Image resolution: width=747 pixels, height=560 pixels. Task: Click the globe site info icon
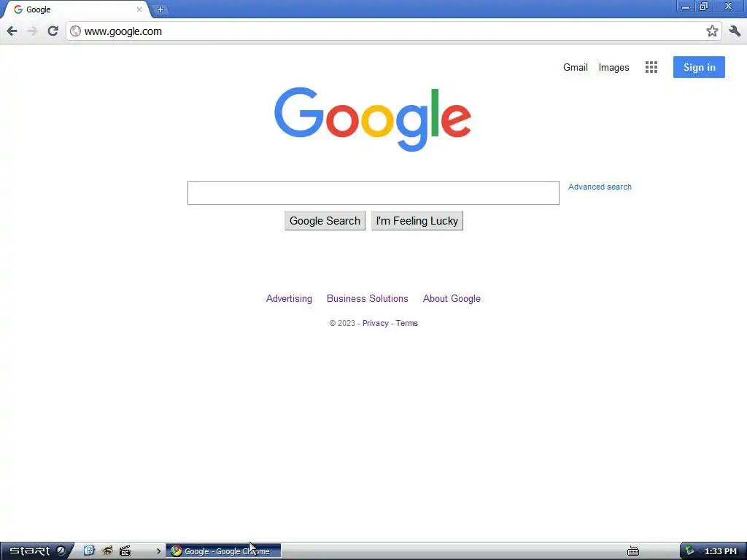click(x=75, y=31)
